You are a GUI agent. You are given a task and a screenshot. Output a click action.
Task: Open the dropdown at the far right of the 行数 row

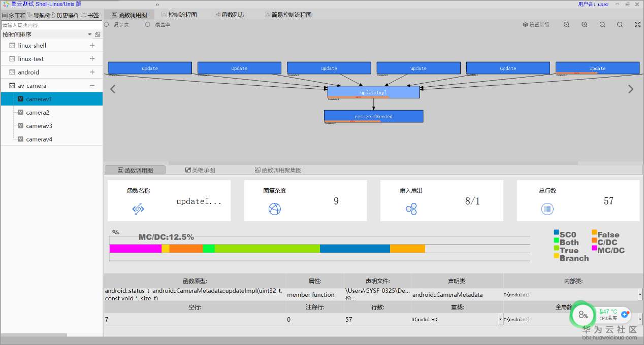click(x=640, y=319)
